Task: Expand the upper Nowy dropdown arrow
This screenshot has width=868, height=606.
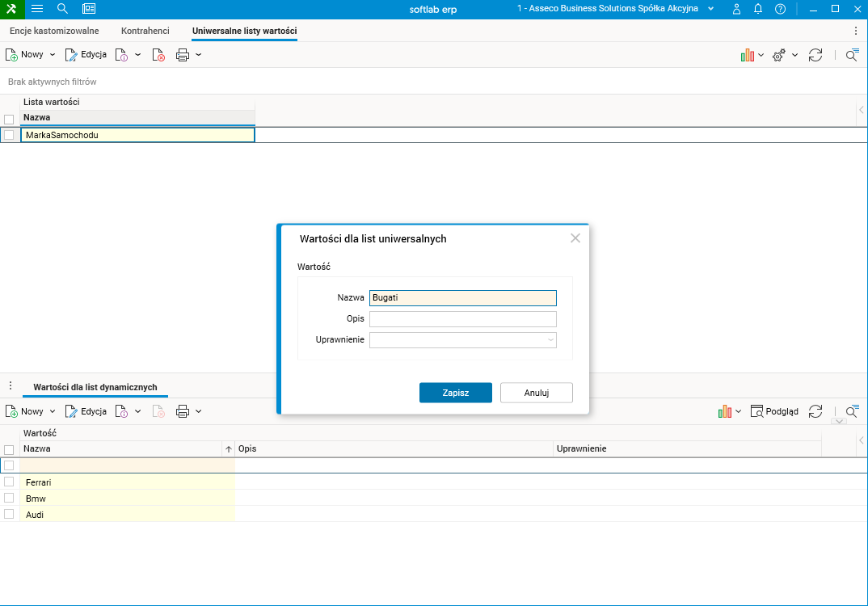Action: pos(53,55)
